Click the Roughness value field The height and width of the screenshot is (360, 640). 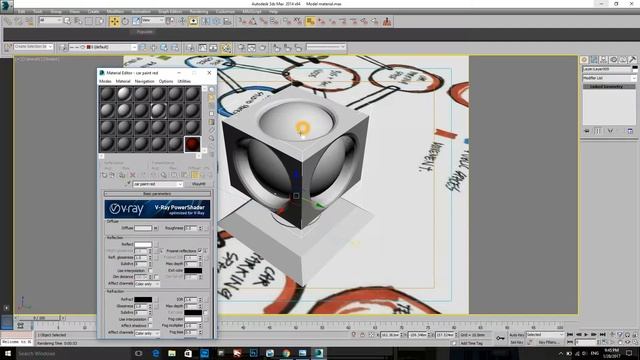(191, 228)
